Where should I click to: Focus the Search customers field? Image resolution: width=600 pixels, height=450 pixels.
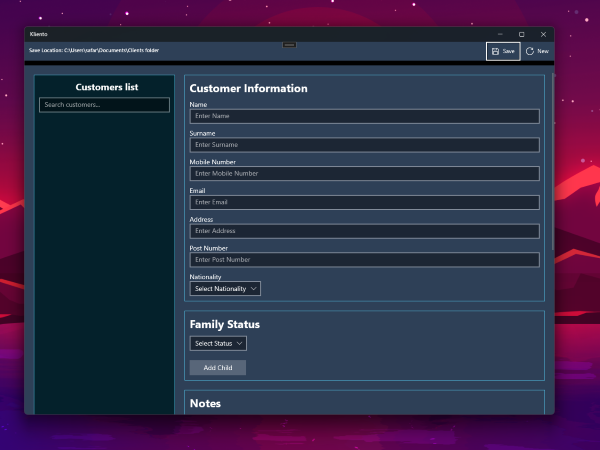pos(104,105)
